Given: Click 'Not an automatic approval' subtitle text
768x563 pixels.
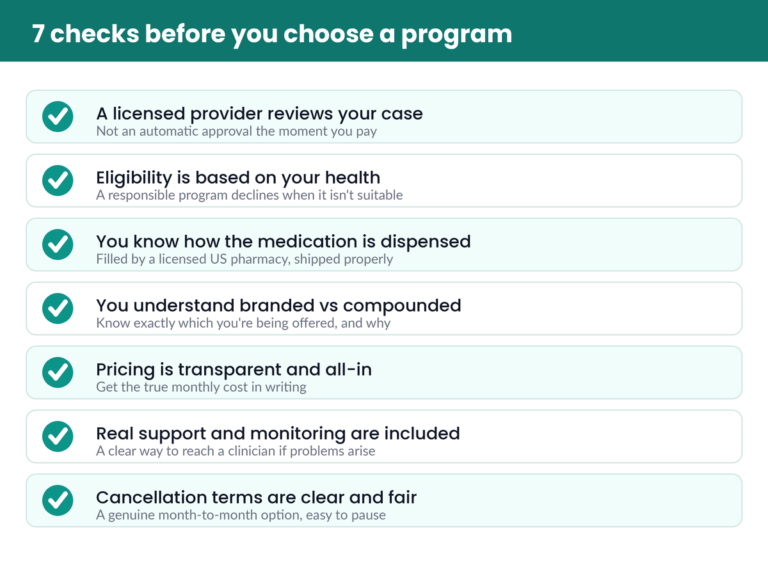Looking at the screenshot, I should (x=236, y=131).
